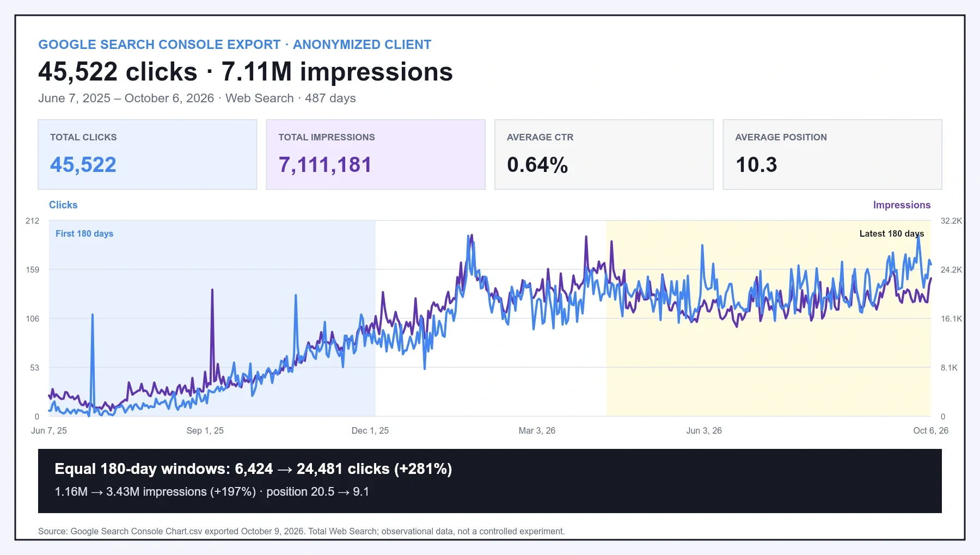
Task: Click the '1.16M → 3.43M impressions' summary line
Action: point(212,492)
